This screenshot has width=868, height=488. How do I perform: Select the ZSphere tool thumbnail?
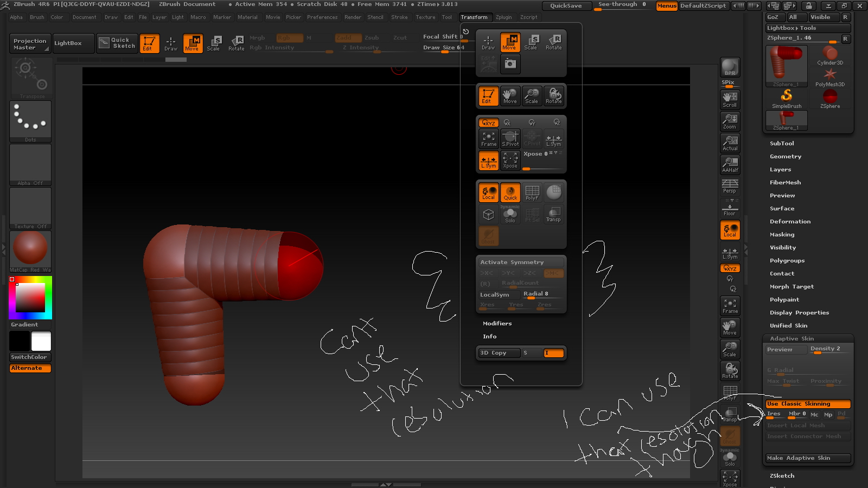coord(830,99)
